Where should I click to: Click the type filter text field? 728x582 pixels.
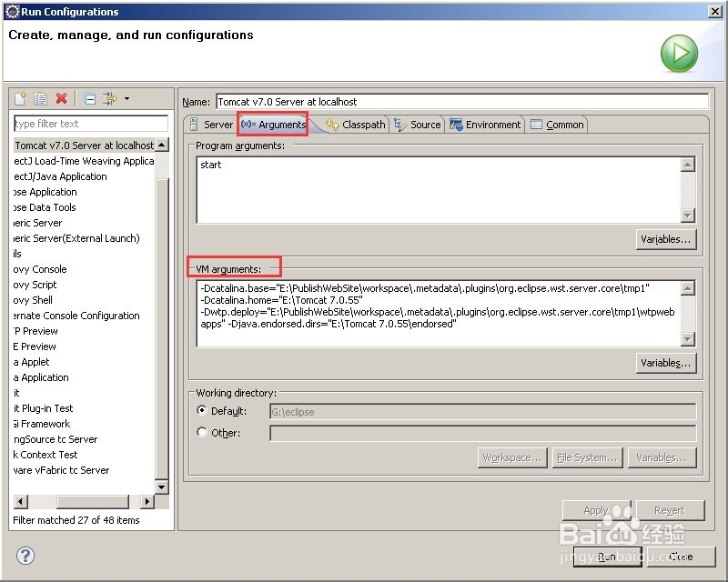coord(91,124)
